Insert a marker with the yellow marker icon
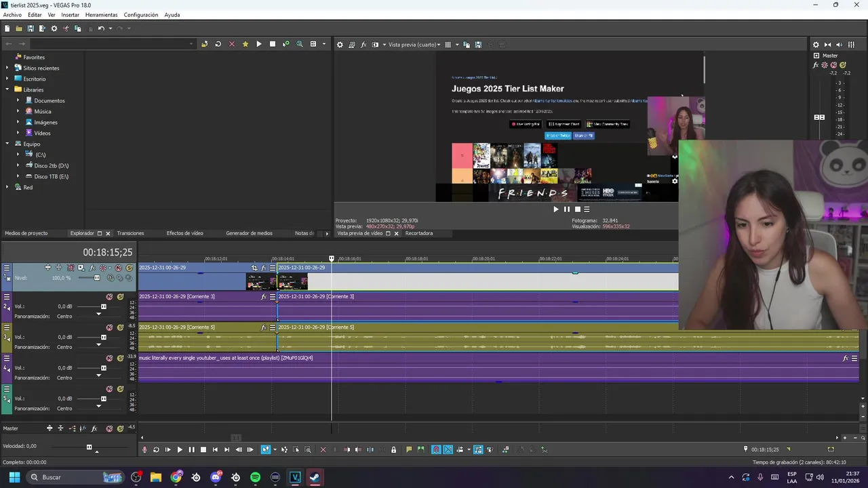 coord(409,449)
